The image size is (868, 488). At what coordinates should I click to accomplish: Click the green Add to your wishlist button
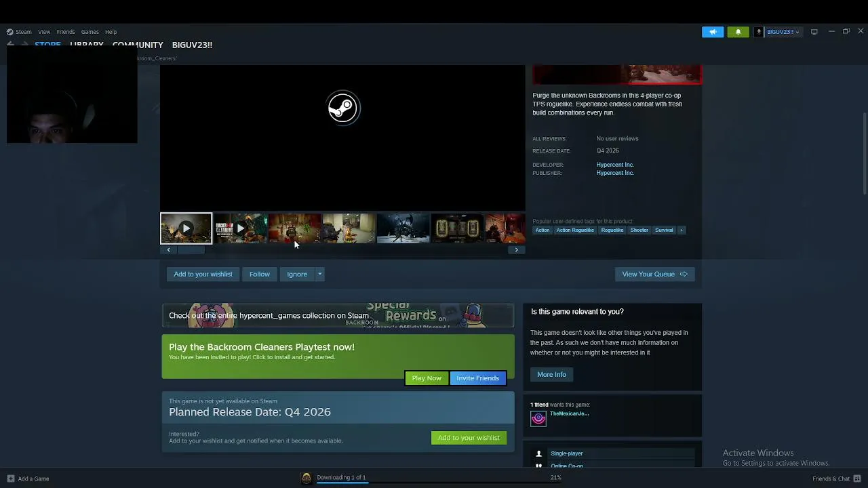coord(469,438)
